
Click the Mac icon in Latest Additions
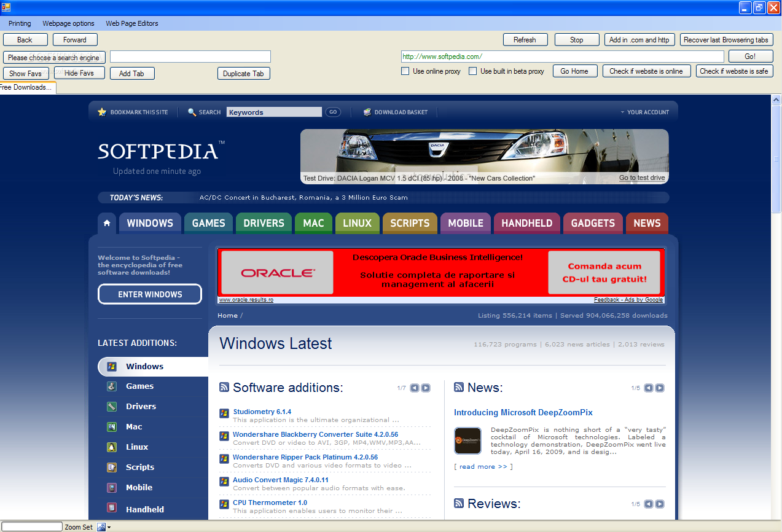click(112, 427)
